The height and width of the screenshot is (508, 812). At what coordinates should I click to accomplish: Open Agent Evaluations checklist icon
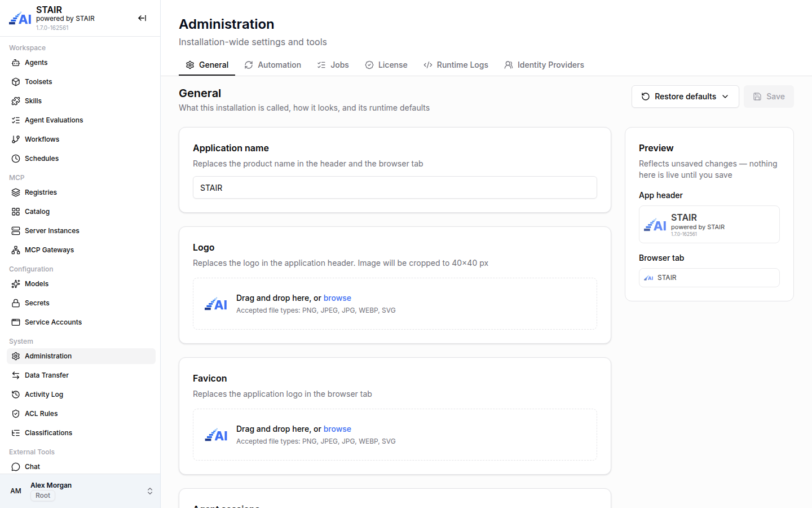point(16,120)
